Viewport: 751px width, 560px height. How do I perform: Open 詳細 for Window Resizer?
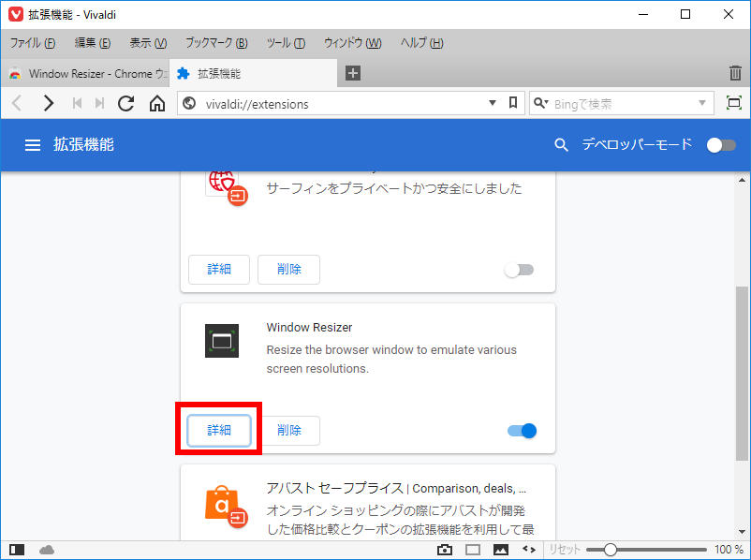(219, 431)
